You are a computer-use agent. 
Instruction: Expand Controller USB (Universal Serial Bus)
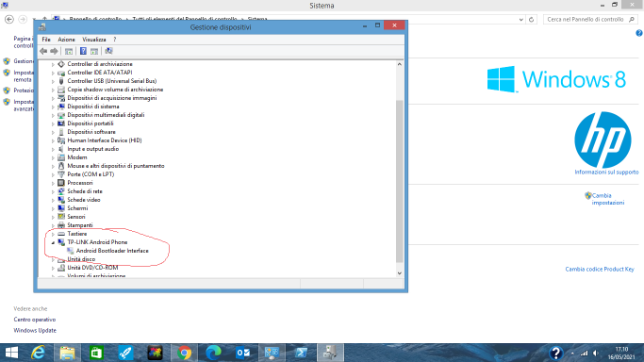point(53,81)
